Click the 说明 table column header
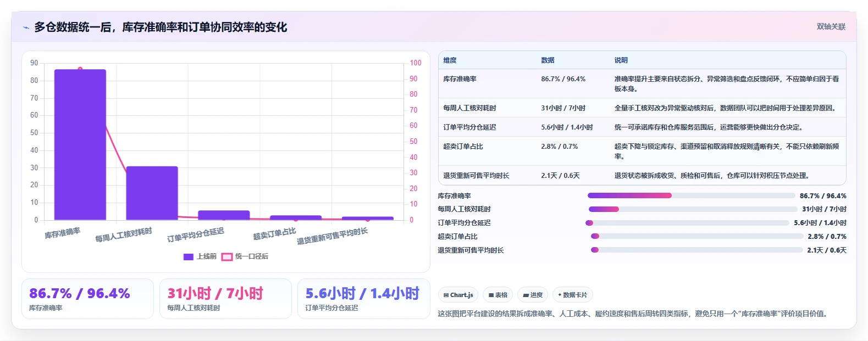This screenshot has height=341, width=868. (621, 60)
